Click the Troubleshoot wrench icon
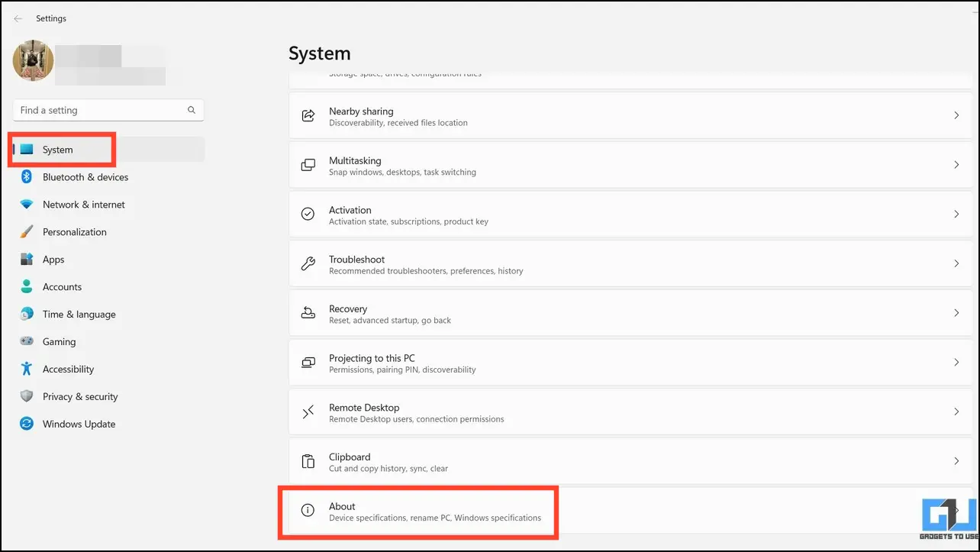This screenshot has height=552, width=980. tap(308, 263)
